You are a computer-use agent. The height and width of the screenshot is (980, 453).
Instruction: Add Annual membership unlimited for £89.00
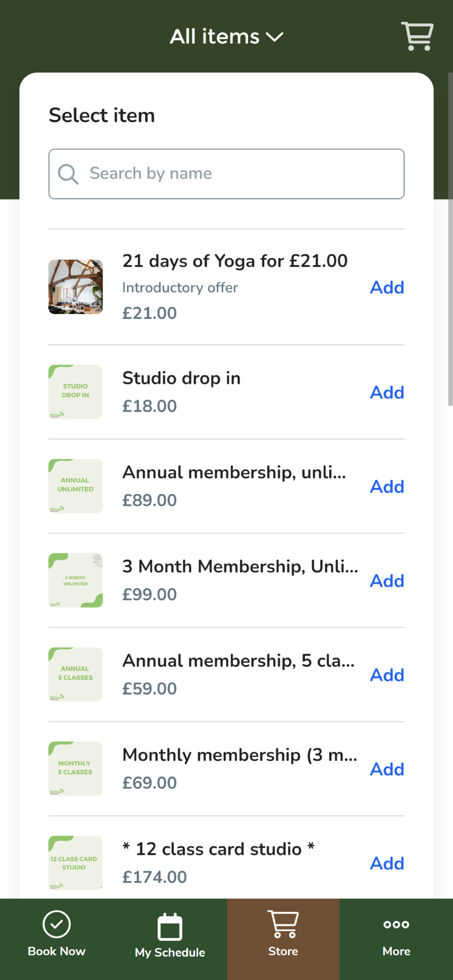coord(387,487)
